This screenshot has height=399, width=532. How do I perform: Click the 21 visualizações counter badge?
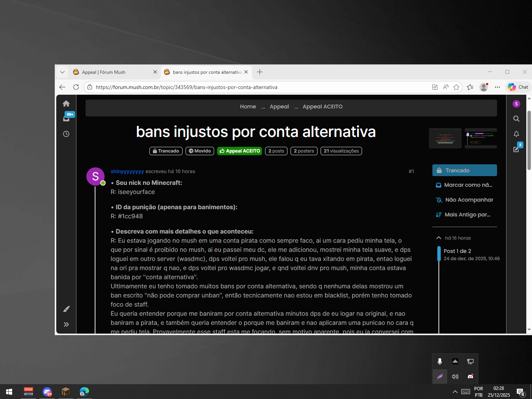341,151
